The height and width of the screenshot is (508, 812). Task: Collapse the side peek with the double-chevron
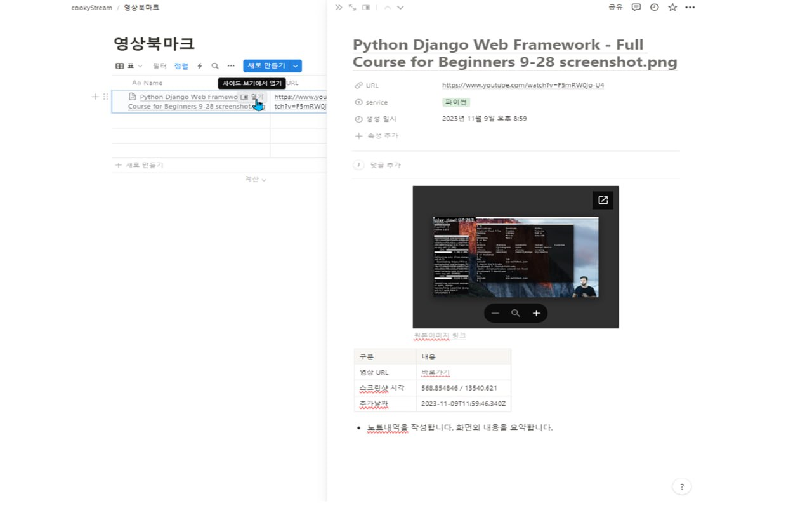click(x=339, y=7)
